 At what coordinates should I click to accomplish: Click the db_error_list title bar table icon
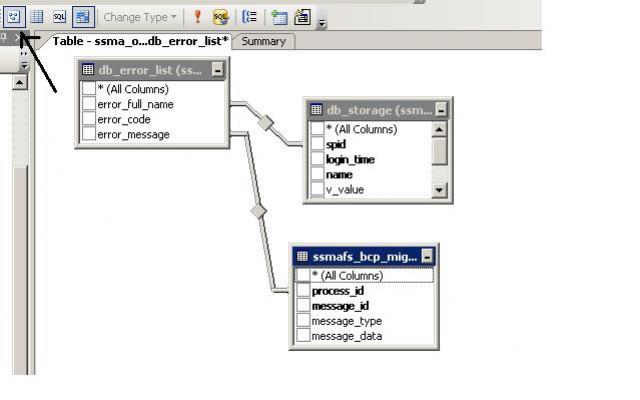pyautogui.click(x=88, y=69)
